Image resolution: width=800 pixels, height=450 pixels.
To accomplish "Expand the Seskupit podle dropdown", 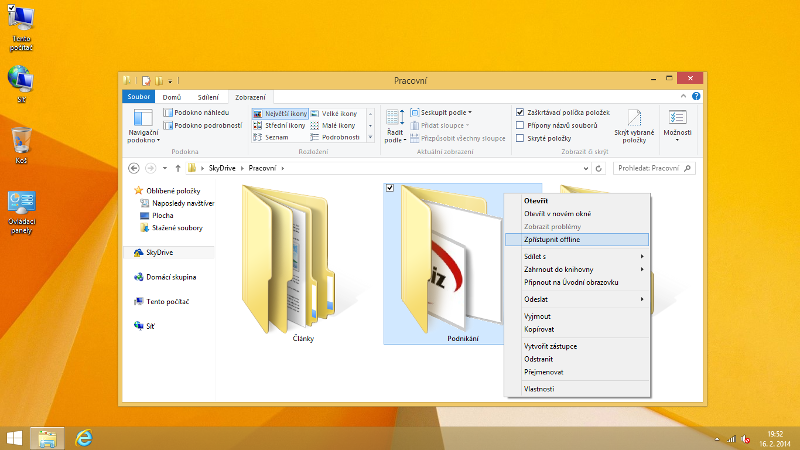I will (445, 113).
